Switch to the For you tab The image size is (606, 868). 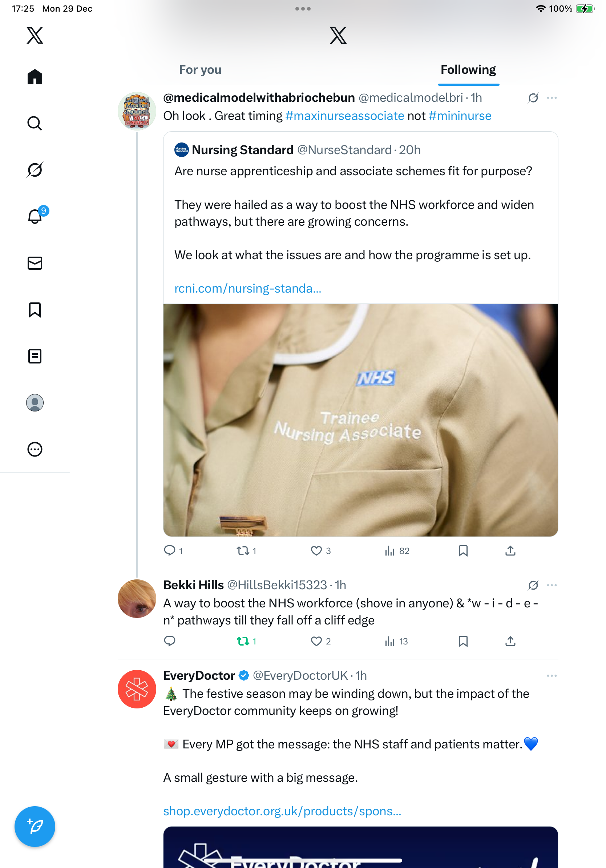point(200,70)
